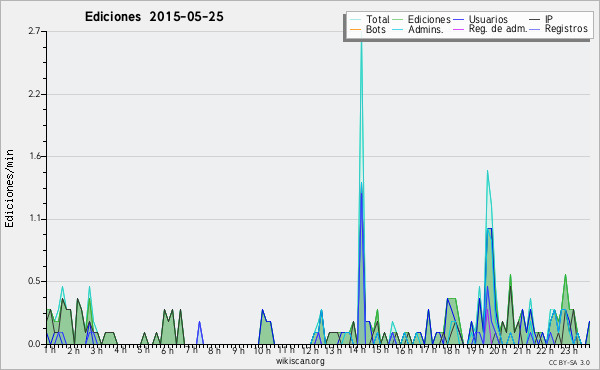The width and height of the screenshot is (600, 370).
Task: Click the chart title 'Ediciones 2015-05-25'
Action: point(154,17)
